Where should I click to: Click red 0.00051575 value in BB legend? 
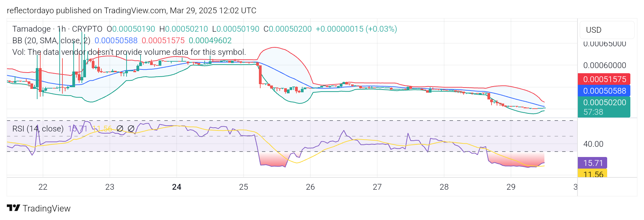[x=163, y=41]
